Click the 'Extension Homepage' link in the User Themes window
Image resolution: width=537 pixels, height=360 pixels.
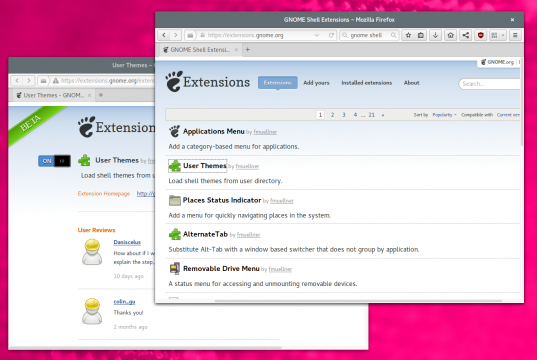104,194
